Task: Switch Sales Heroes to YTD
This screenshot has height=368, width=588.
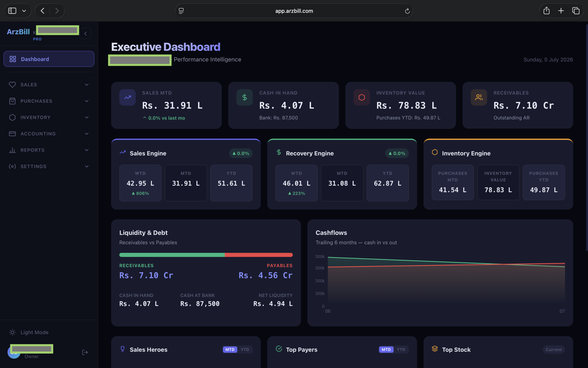Action: coord(245,349)
